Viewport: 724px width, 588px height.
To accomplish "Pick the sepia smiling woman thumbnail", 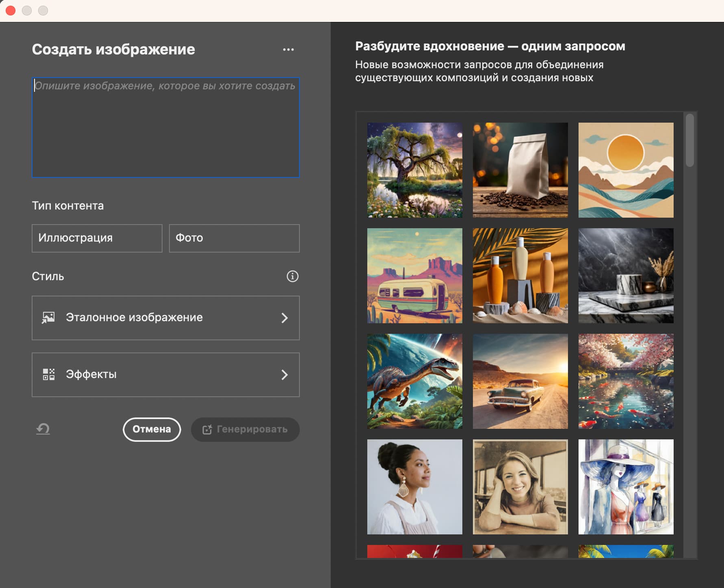I will pos(520,487).
